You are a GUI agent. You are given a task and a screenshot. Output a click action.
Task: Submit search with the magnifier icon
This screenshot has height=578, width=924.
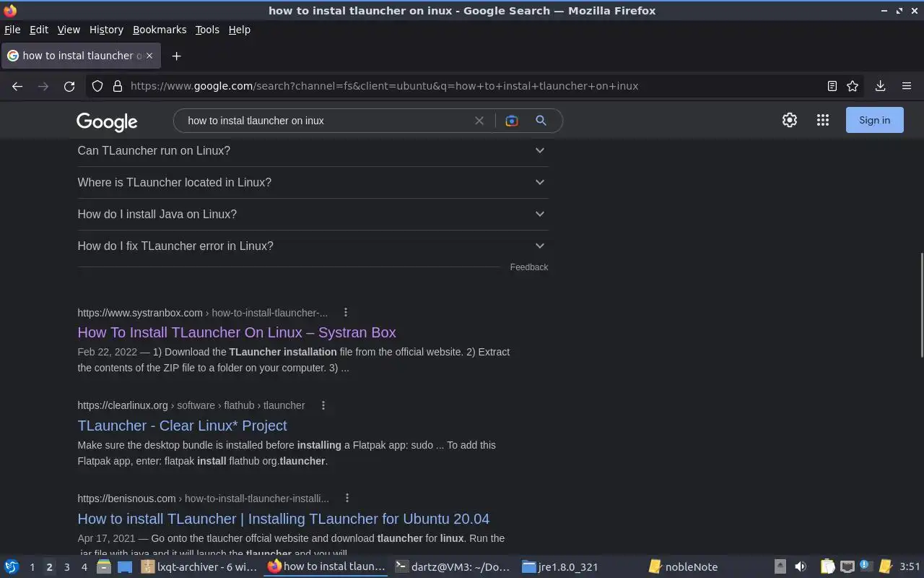pyautogui.click(x=541, y=121)
